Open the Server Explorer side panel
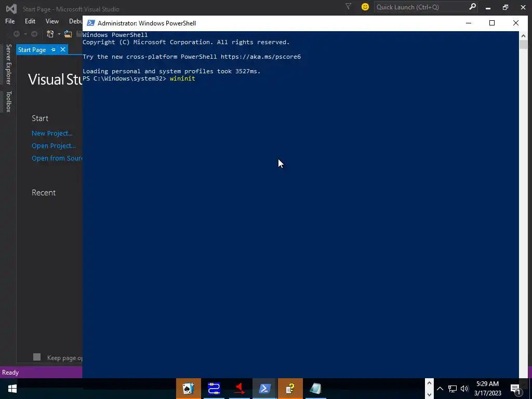 (8, 64)
